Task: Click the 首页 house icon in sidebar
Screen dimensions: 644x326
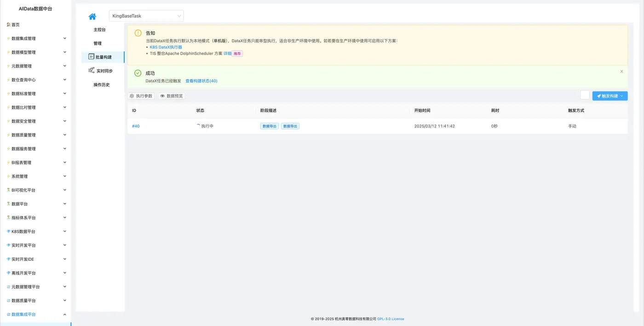Action: point(8,24)
